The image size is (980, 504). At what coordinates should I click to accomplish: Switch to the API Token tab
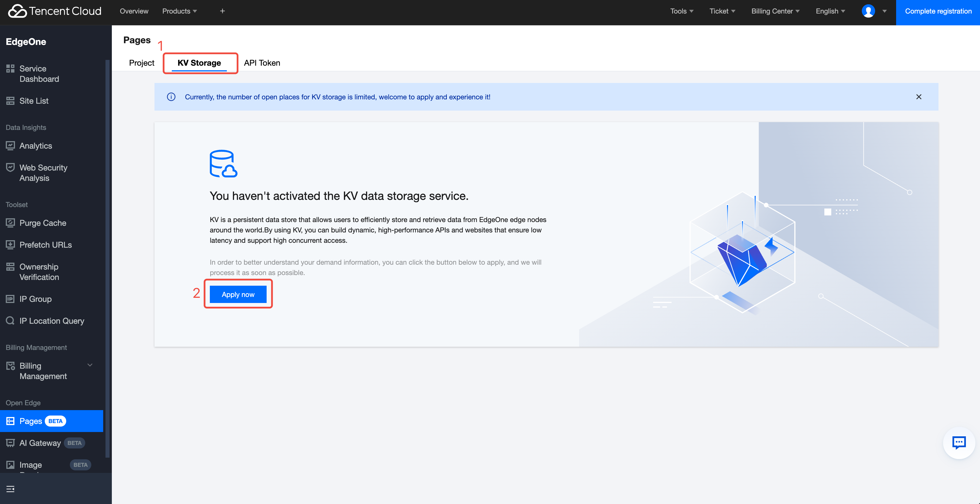[x=262, y=63]
